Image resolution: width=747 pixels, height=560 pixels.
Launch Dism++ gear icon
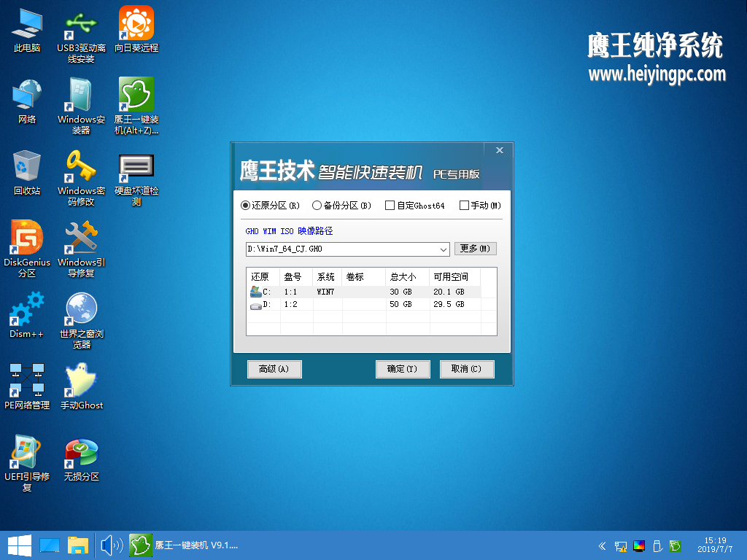[27, 315]
